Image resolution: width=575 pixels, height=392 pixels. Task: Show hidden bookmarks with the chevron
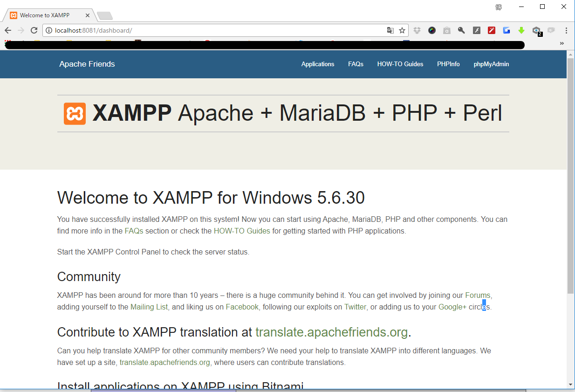point(561,43)
